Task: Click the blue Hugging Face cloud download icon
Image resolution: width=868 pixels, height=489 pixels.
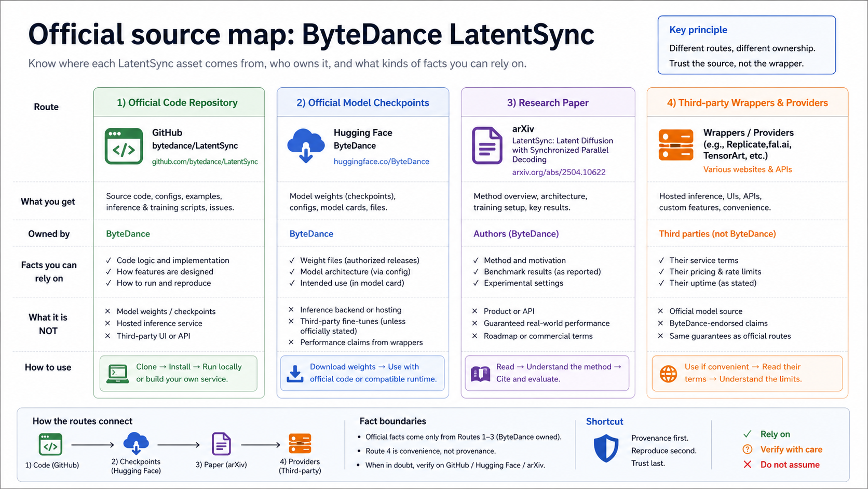Action: pyautogui.click(x=306, y=146)
